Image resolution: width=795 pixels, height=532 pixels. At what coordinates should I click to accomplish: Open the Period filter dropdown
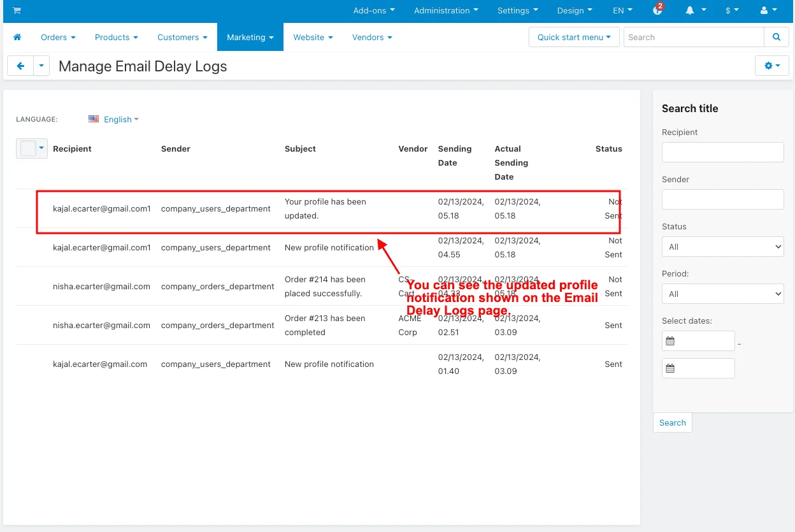722,294
